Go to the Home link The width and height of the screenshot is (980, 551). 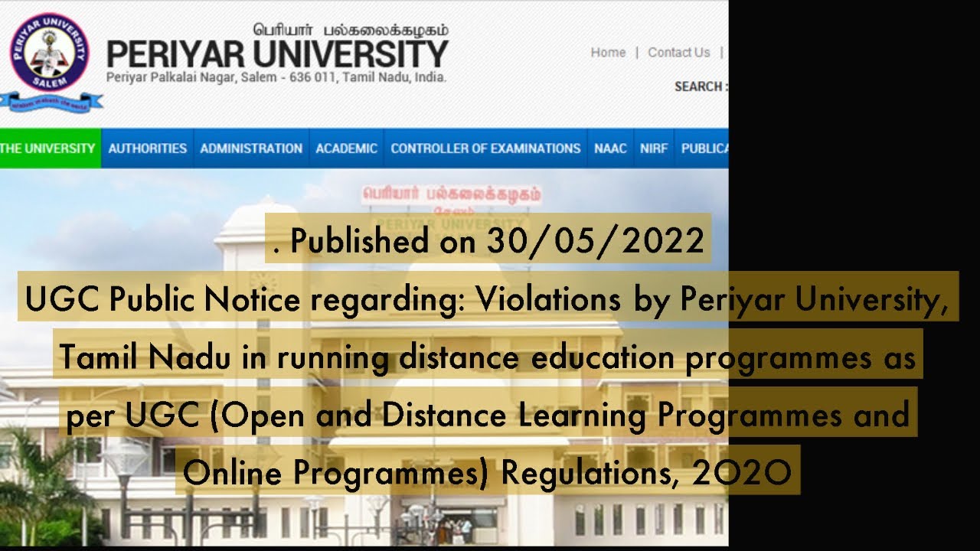coord(608,53)
